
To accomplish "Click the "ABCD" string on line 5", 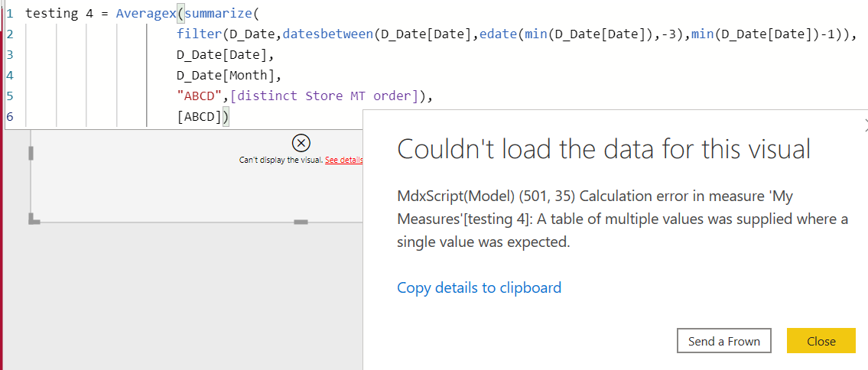I will tap(200, 96).
